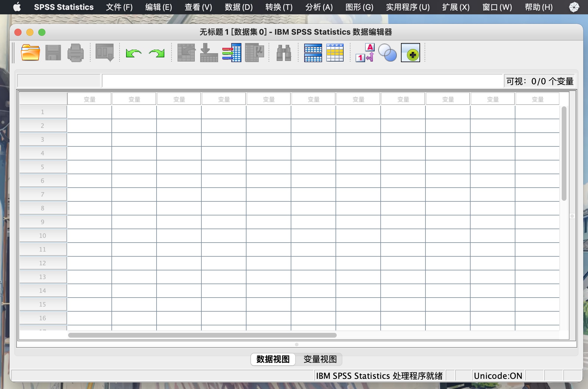Click the cell name box field
The height and width of the screenshot is (389, 588).
click(59, 81)
